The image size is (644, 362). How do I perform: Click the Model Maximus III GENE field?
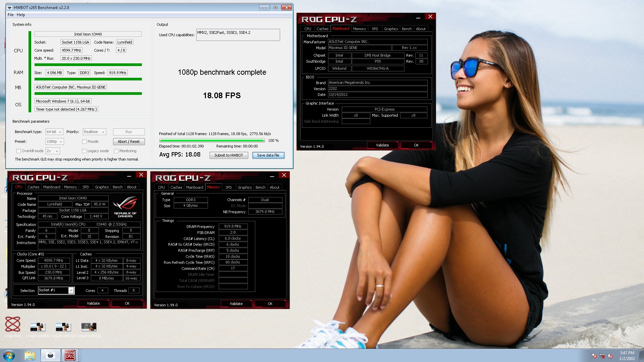(x=360, y=48)
